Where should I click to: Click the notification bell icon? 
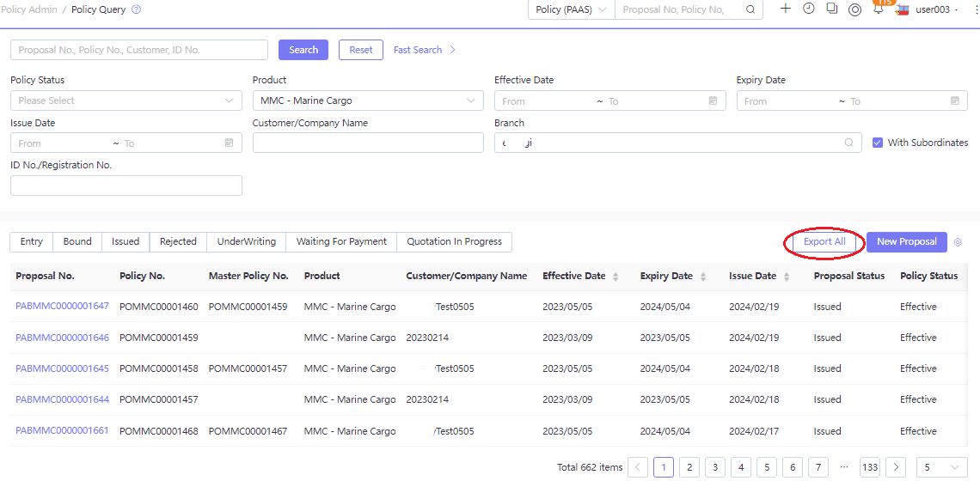(878, 9)
